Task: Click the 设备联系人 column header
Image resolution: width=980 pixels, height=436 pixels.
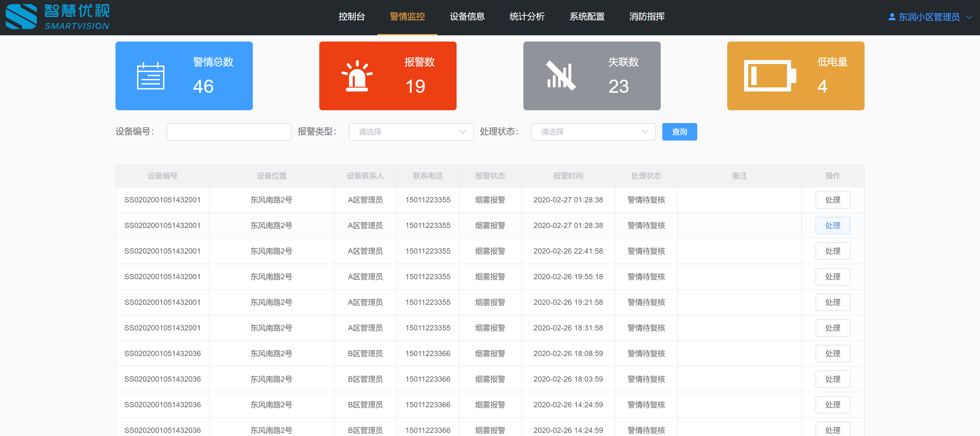Action: point(365,176)
